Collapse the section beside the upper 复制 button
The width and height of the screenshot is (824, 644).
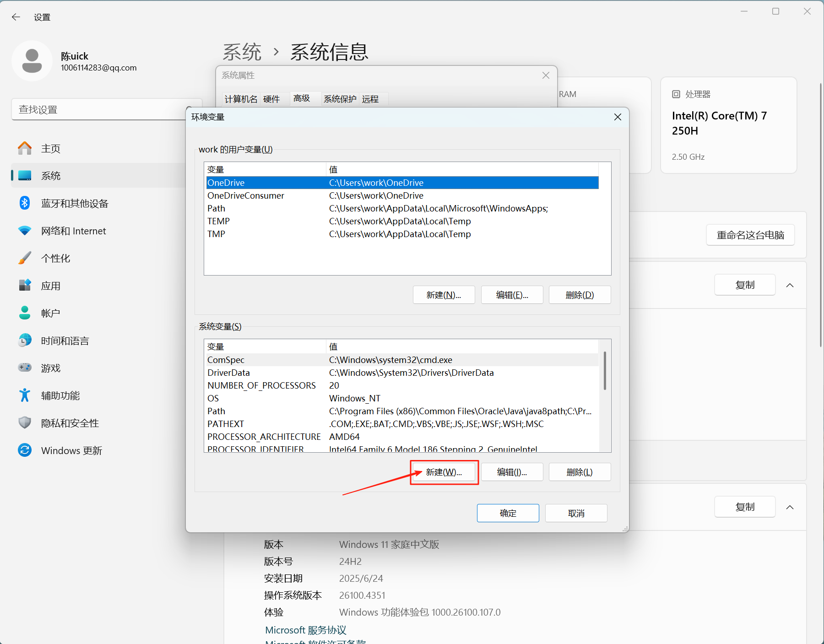790,285
